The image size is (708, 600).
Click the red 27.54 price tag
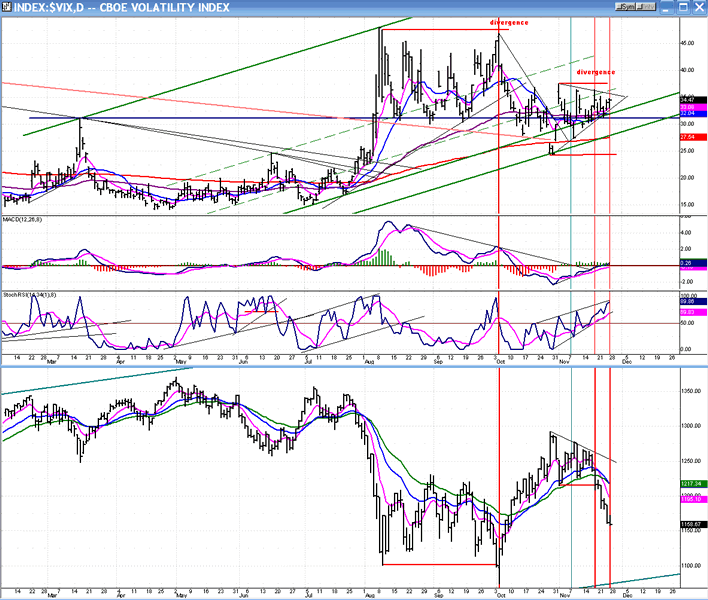687,136
